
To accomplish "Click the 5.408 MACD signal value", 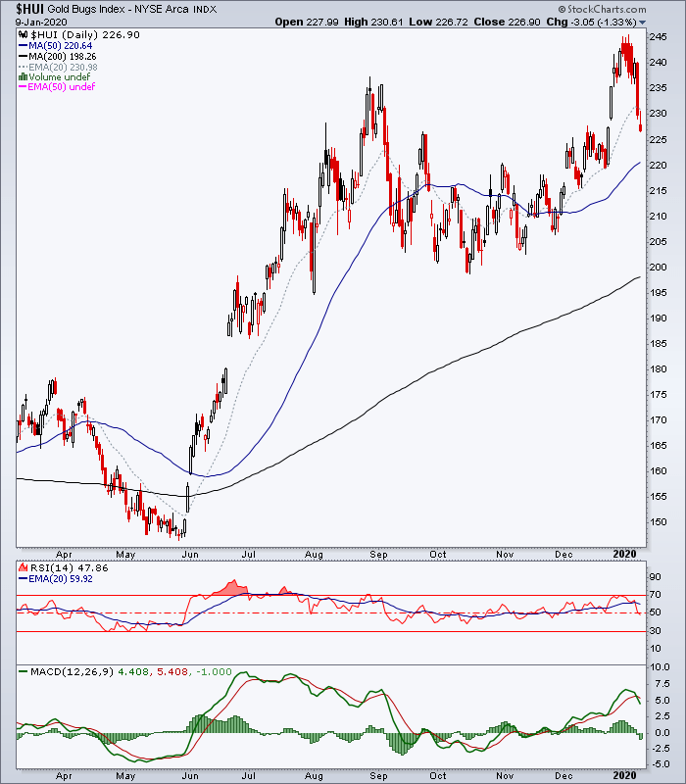I will coord(172,671).
